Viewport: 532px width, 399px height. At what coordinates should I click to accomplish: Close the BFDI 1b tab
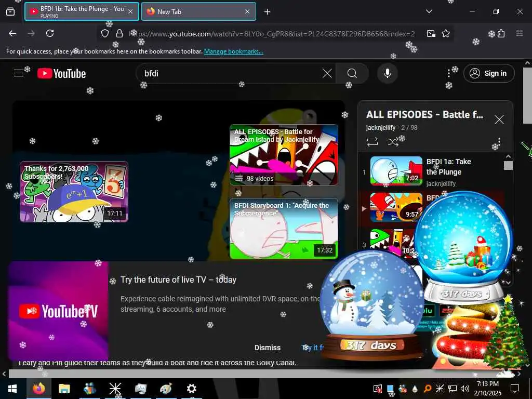130,11
